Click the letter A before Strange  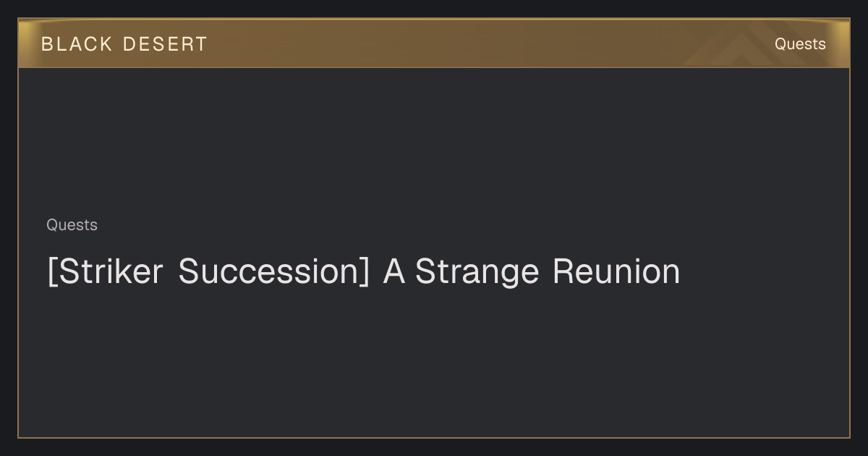[x=393, y=271]
